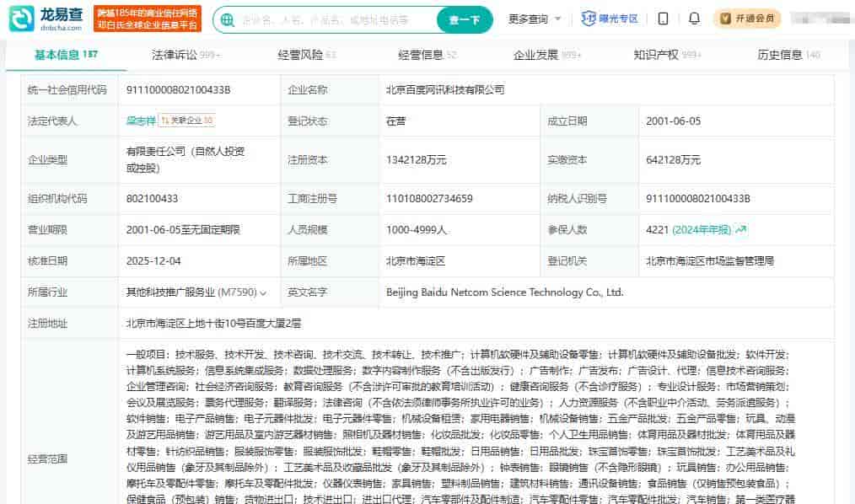The height and width of the screenshot is (504, 855).
Task: Click the orange promotional banner
Action: click(148, 19)
